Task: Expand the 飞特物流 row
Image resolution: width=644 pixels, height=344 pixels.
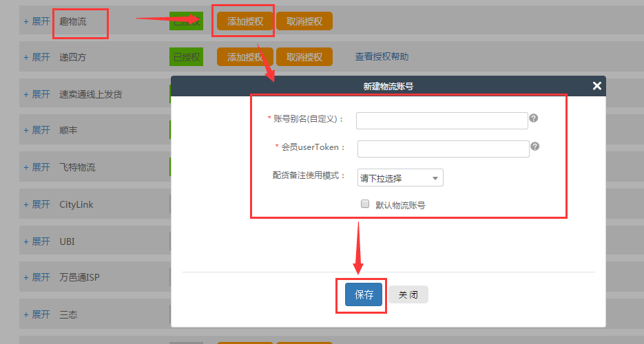Action: [37, 167]
